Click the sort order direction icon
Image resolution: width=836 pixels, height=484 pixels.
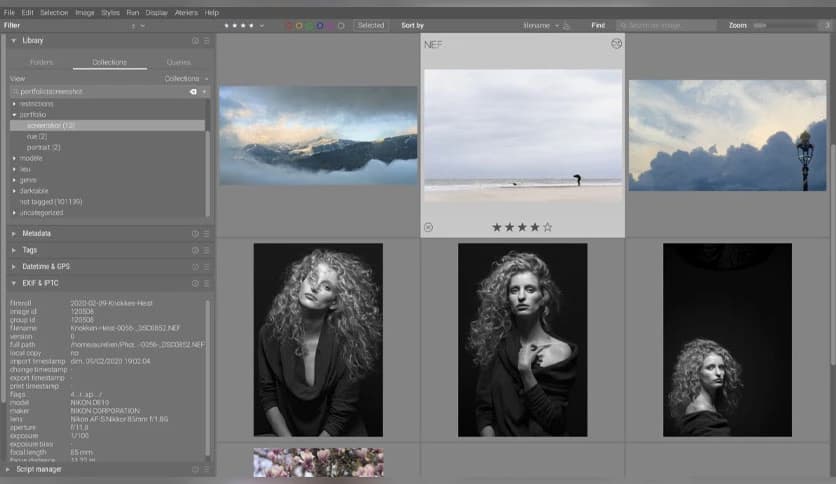click(567, 25)
